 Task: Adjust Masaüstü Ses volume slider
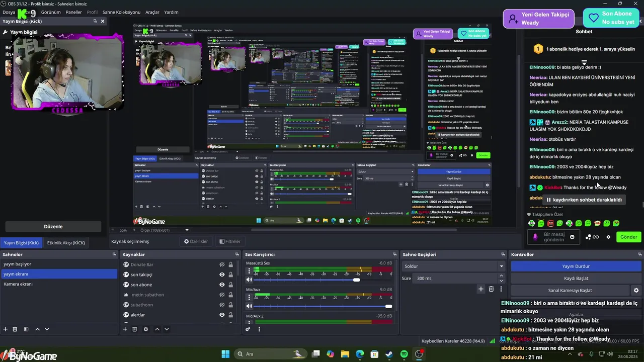point(356,280)
